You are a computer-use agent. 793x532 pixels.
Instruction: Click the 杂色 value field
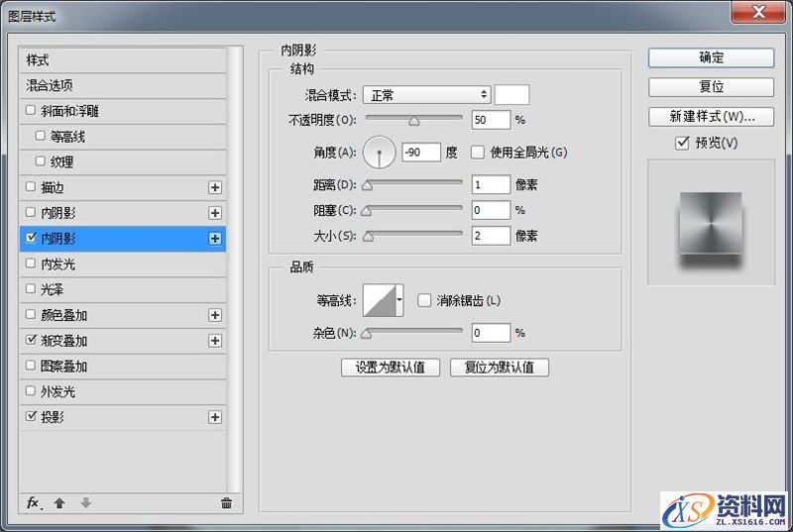[491, 333]
